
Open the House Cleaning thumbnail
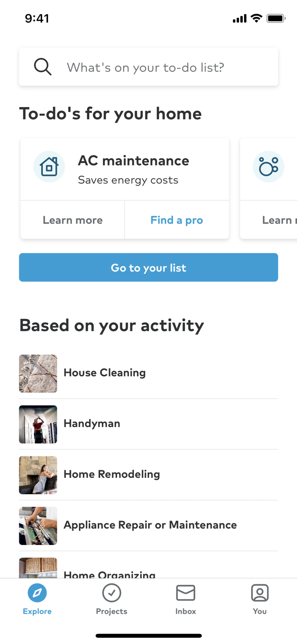point(38,373)
